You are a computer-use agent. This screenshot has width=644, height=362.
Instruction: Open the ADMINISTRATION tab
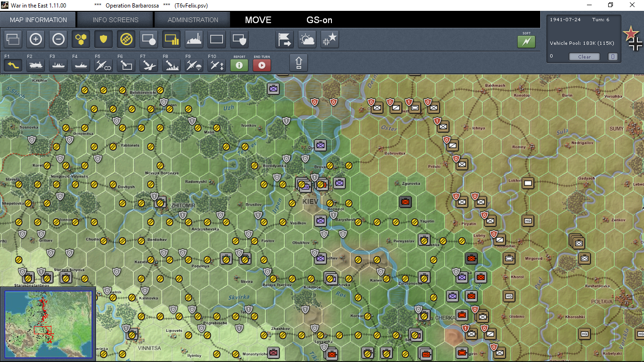click(x=193, y=20)
